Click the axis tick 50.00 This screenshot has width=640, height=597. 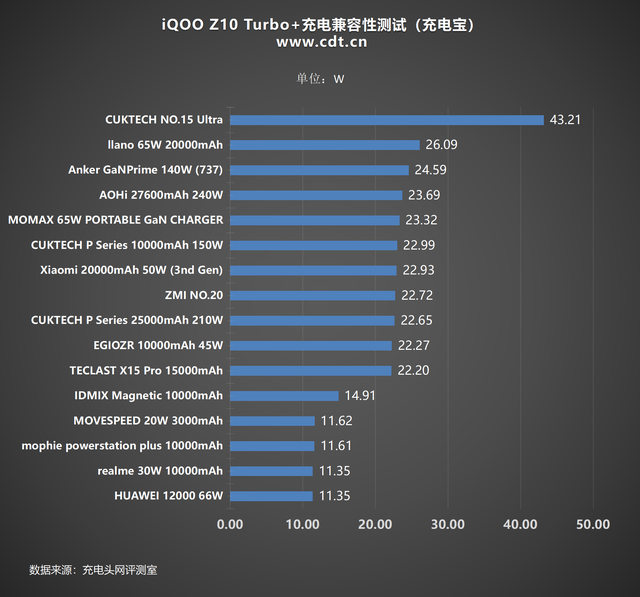click(593, 524)
